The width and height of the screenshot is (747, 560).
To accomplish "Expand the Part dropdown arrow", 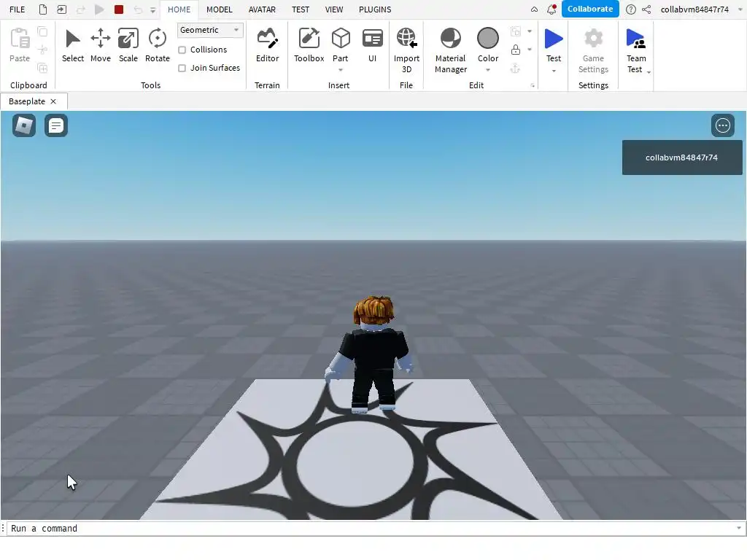I will pos(341,70).
